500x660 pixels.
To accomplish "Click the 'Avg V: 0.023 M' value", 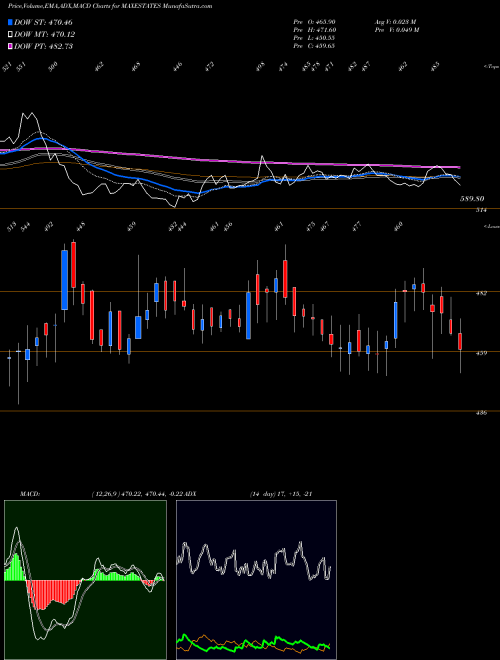I will 396,22.
